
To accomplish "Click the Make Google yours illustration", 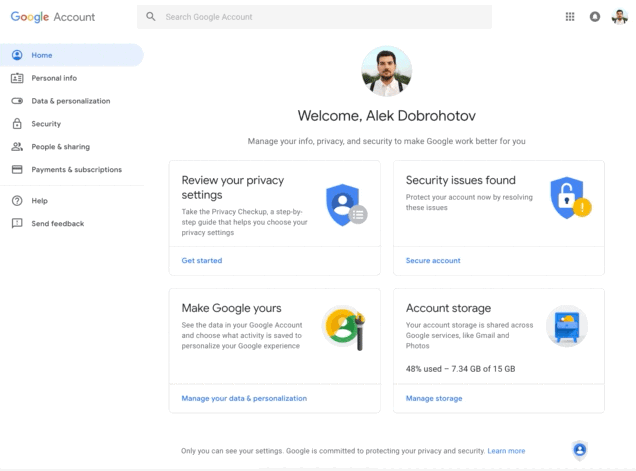I will [x=344, y=328].
